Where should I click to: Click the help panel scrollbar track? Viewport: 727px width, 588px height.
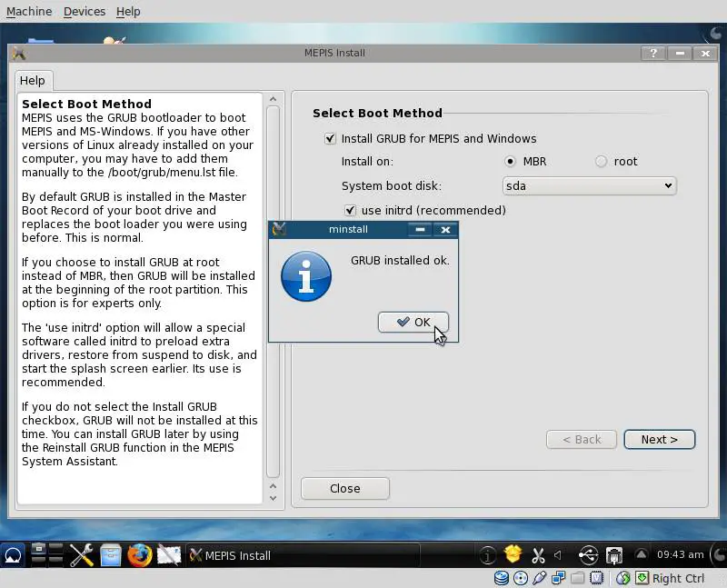(x=274, y=292)
